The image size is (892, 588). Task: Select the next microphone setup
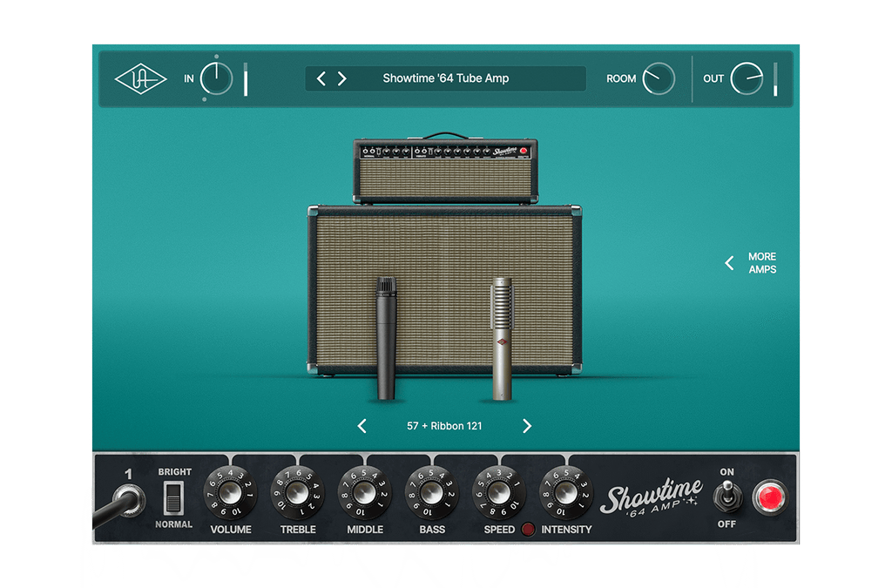pos(526,426)
